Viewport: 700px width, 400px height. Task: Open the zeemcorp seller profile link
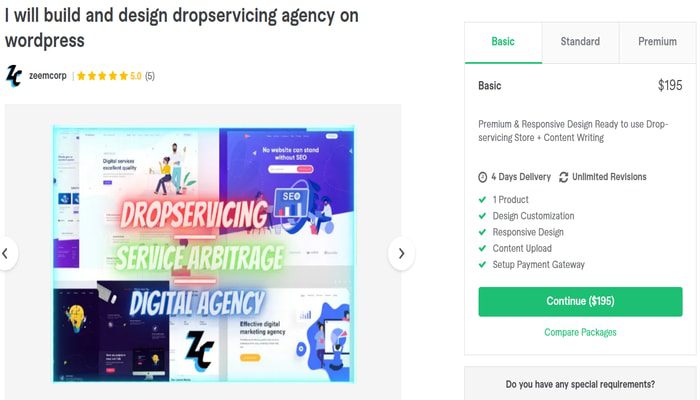[48, 76]
